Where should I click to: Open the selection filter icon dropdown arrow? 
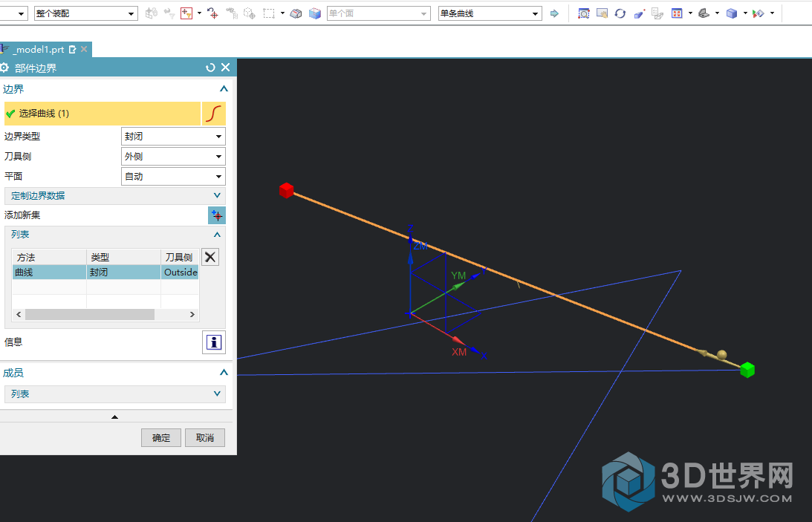coord(199,13)
